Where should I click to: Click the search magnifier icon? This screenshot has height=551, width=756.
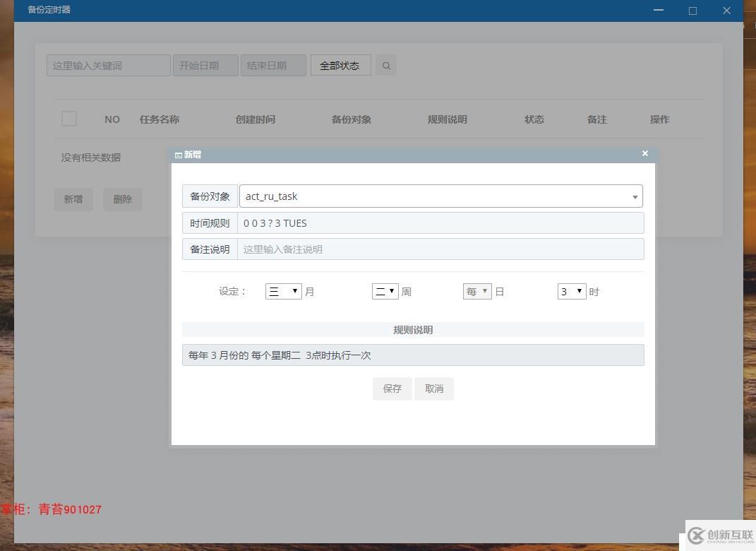click(x=386, y=66)
